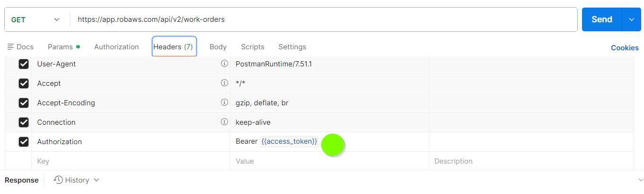644x194 pixels.
Task: Switch to the Authorization tab
Action: tap(116, 47)
